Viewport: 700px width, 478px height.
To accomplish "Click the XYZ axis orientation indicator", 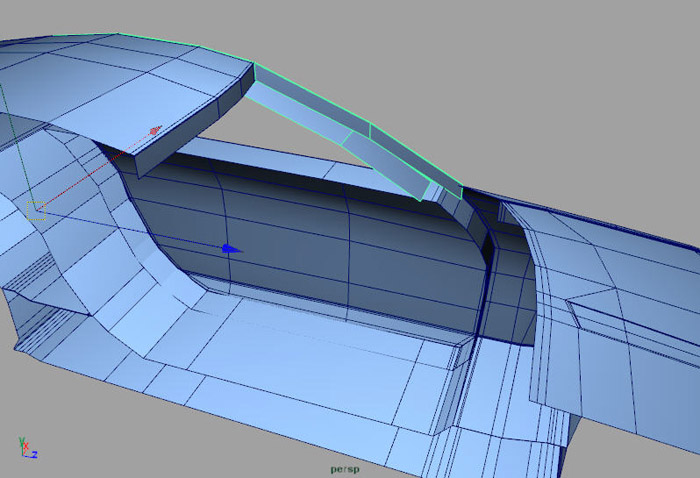I will pos(24,449).
